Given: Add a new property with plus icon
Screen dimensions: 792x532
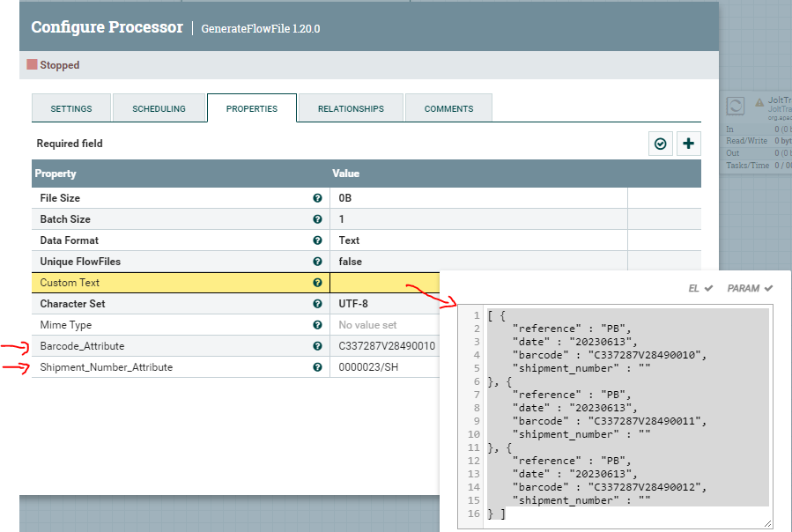Looking at the screenshot, I should point(688,144).
